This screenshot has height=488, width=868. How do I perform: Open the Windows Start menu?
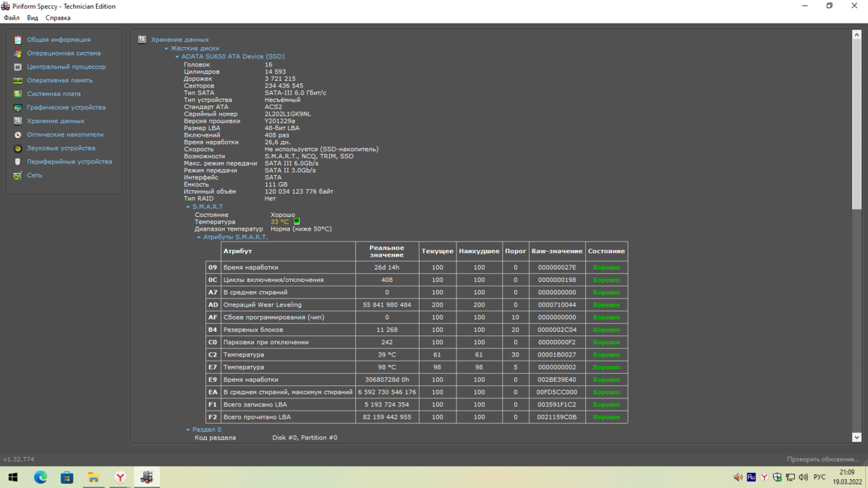point(13,477)
